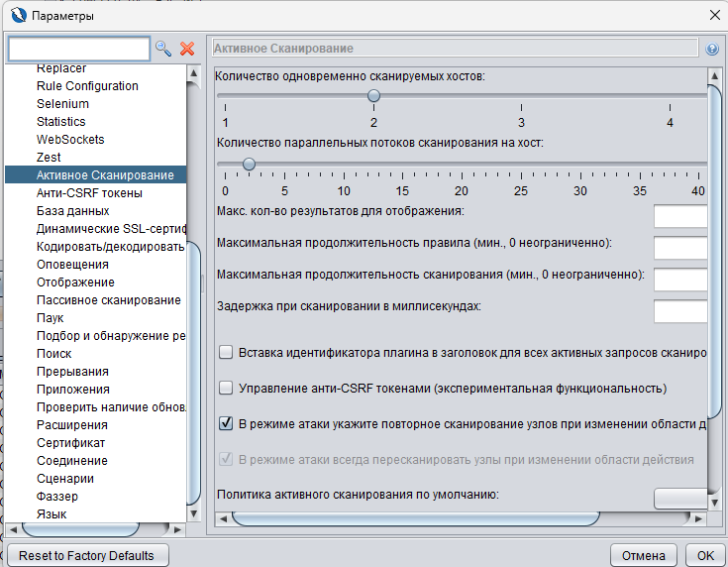
Task: Click tree scrollbar down arrow
Action: tap(193, 514)
